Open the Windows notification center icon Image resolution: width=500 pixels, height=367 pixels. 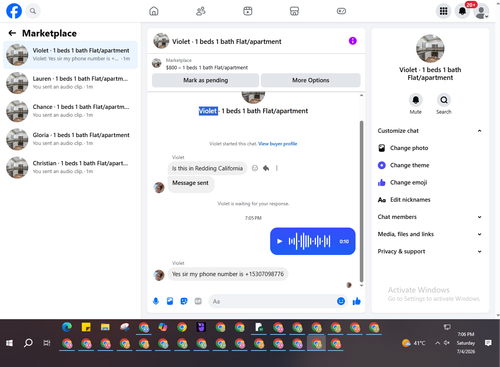coord(488,343)
